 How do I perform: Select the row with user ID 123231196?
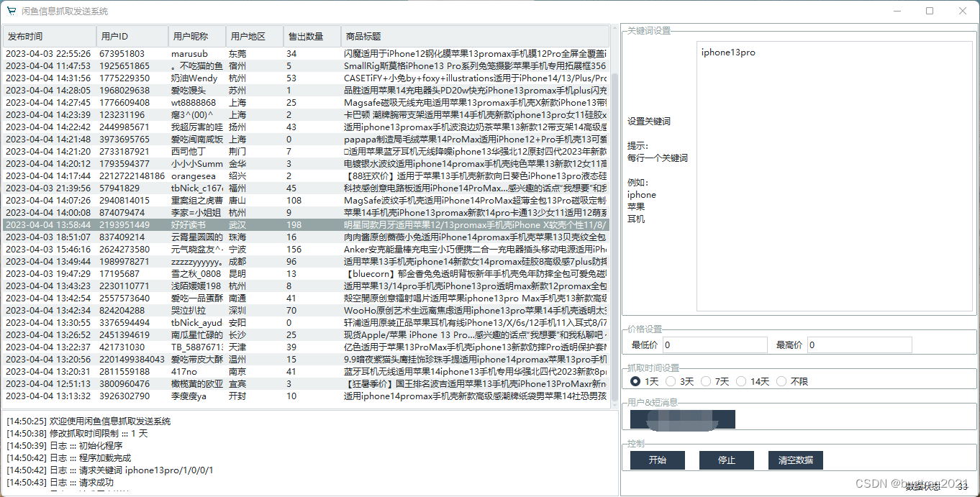pyautogui.click(x=306, y=115)
